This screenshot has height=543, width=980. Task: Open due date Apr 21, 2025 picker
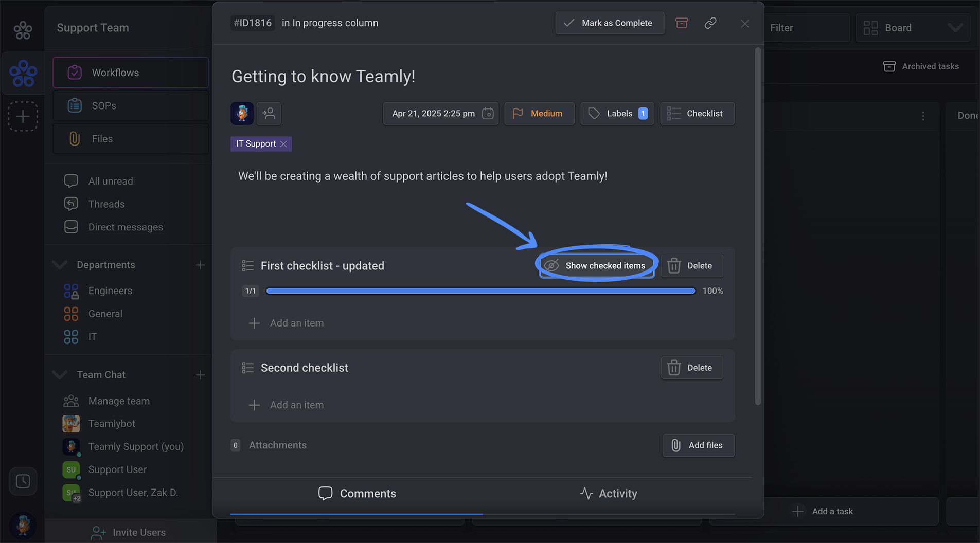[441, 114]
